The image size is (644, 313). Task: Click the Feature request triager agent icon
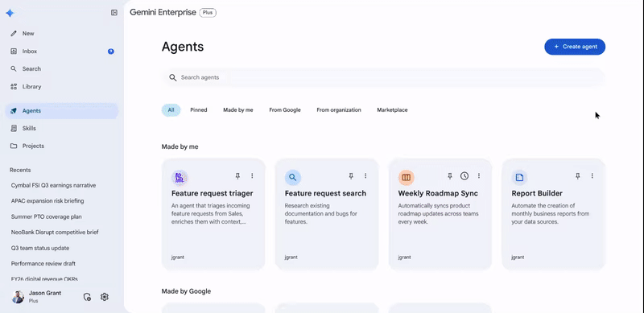point(180,178)
